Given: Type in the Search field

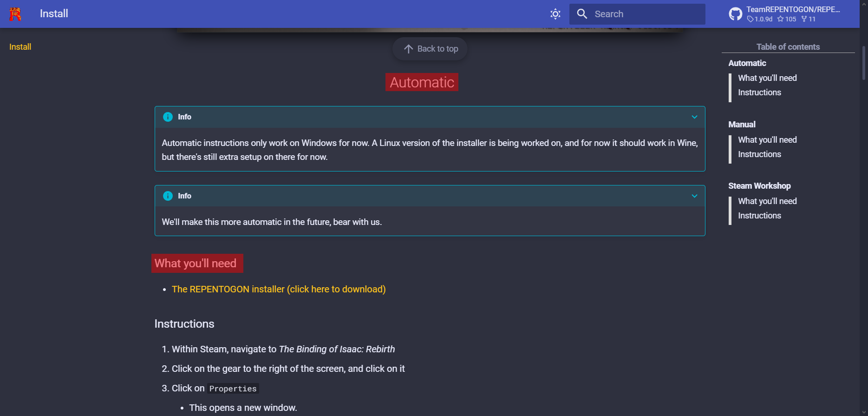Looking at the screenshot, I should tap(646, 14).
